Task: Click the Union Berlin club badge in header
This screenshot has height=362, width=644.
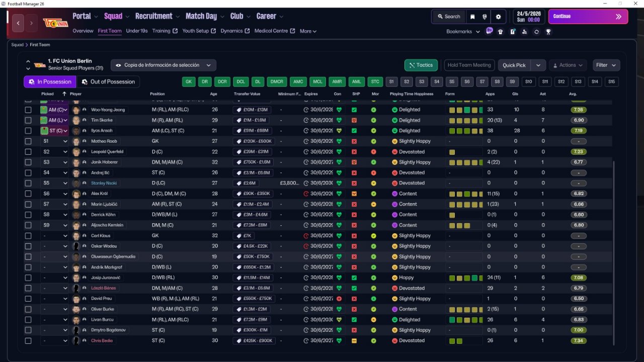Action: (x=55, y=23)
